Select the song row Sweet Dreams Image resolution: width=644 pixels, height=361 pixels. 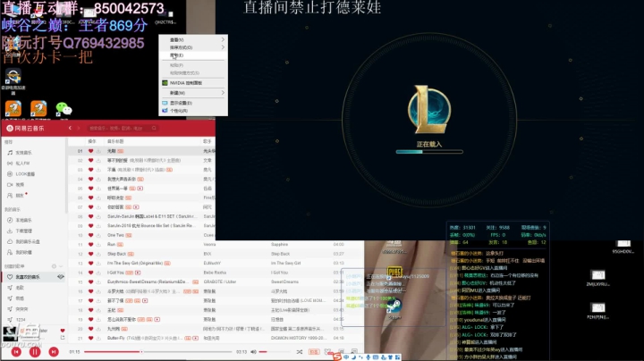(216, 282)
